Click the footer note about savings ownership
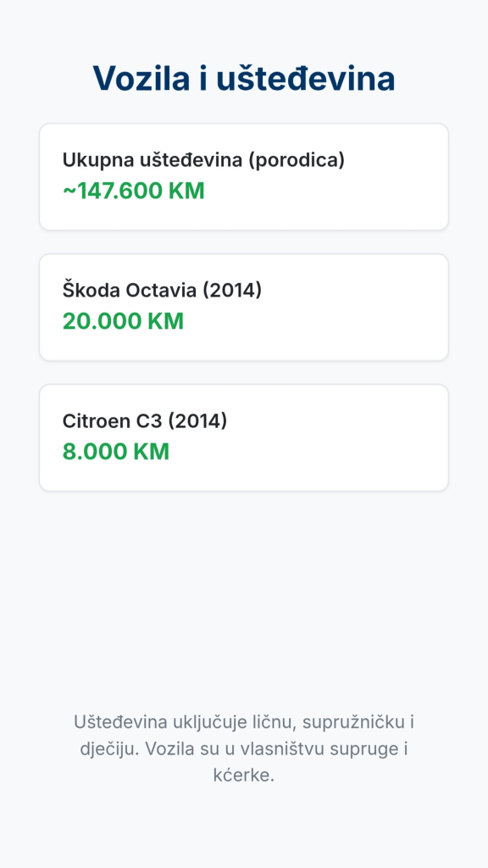488x868 pixels. 243,749
